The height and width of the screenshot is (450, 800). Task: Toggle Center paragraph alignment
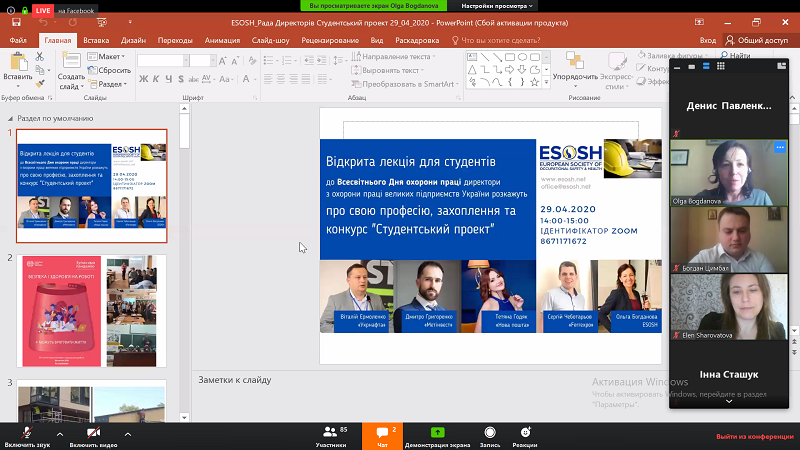click(x=281, y=79)
